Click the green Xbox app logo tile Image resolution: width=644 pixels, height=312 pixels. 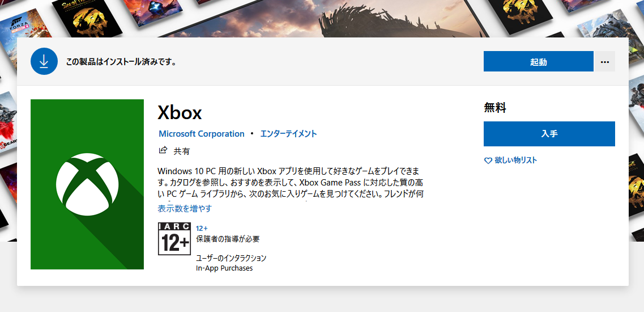pyautogui.click(x=87, y=184)
